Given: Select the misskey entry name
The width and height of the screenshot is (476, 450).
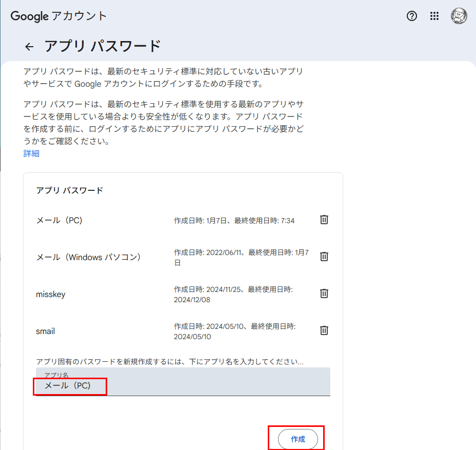Looking at the screenshot, I should pyautogui.click(x=50, y=295).
